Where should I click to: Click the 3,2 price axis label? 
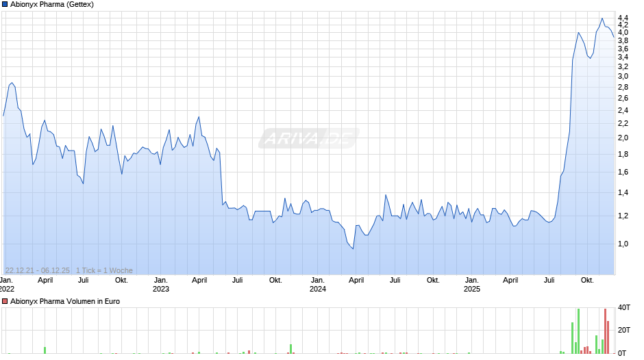tap(623, 67)
